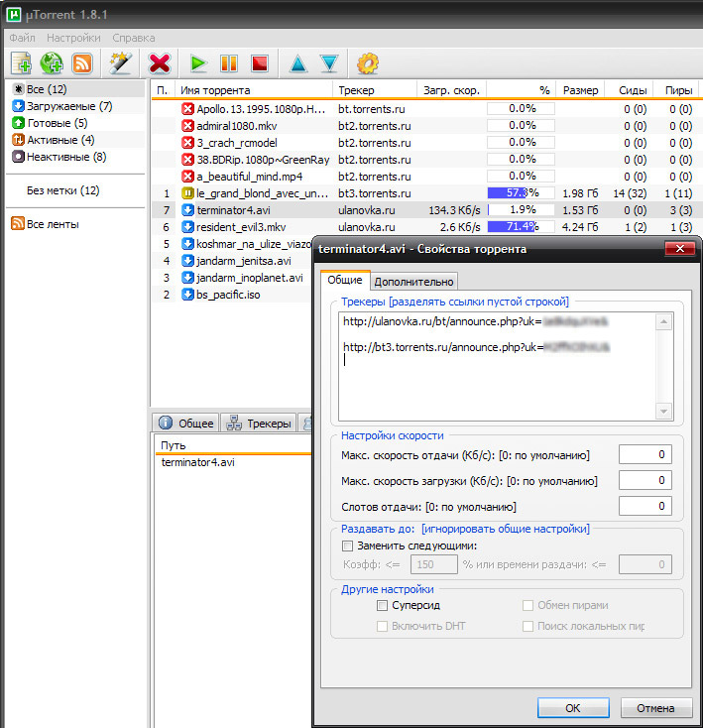Move torrent up in queue
Screen dimensions: 703x728
pyautogui.click(x=297, y=63)
